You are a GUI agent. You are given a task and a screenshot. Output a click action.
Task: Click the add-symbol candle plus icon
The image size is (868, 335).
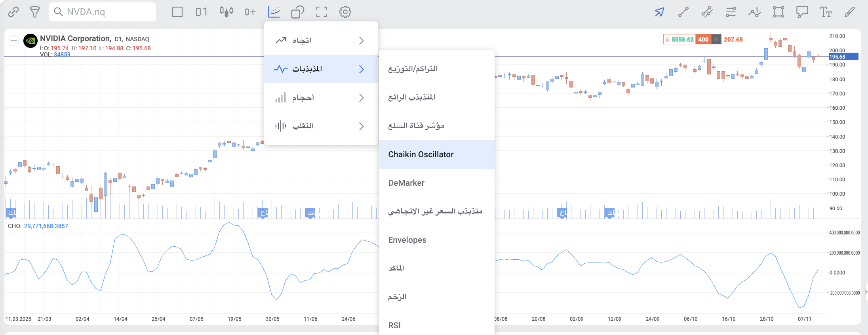(x=250, y=12)
